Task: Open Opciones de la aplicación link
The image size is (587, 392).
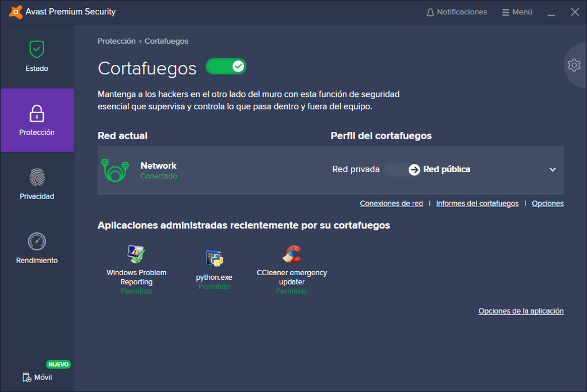Action: pyautogui.click(x=521, y=311)
